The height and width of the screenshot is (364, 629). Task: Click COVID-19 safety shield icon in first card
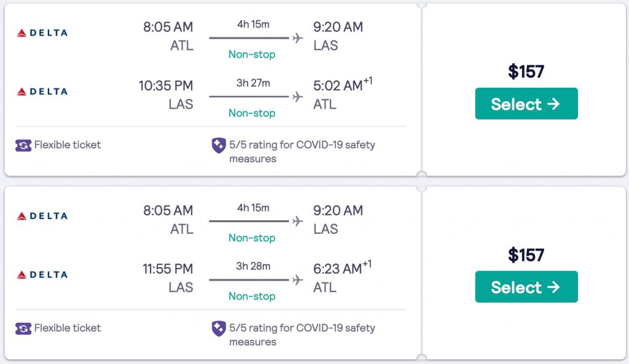coord(219,145)
